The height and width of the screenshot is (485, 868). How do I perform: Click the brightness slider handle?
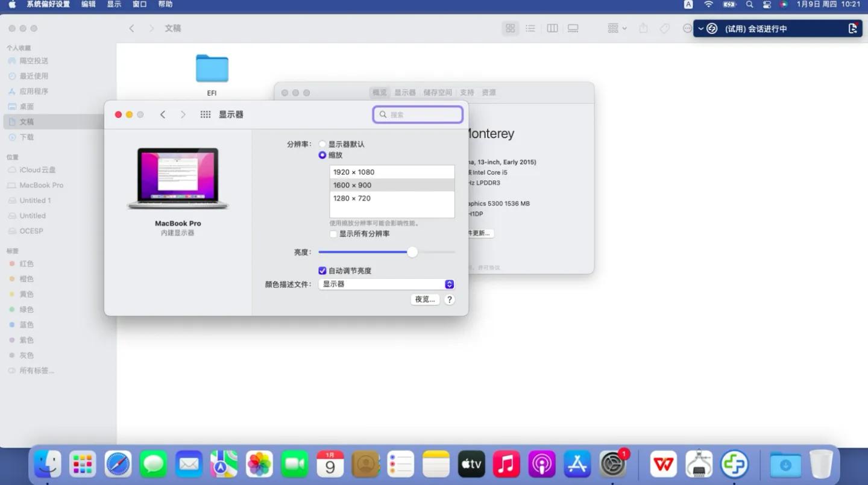click(x=412, y=252)
